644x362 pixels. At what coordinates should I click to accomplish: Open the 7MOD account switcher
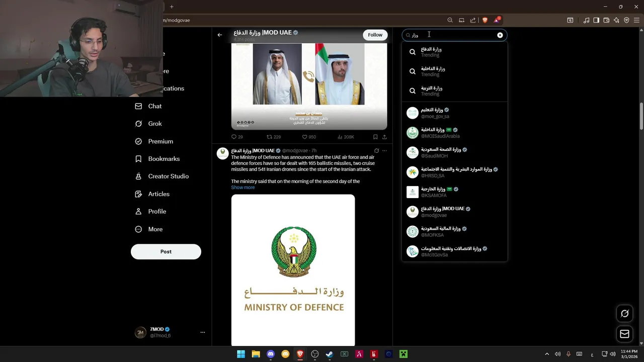pyautogui.click(x=170, y=332)
